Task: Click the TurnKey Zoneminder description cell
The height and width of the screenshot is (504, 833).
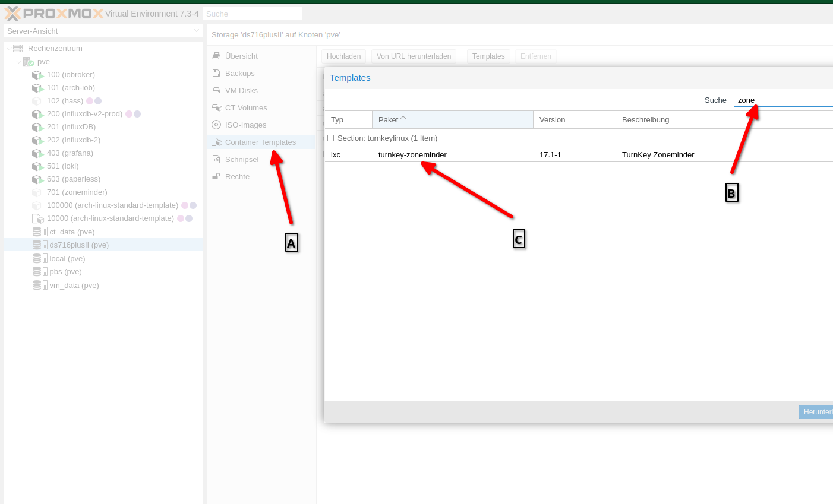Action: point(724,154)
